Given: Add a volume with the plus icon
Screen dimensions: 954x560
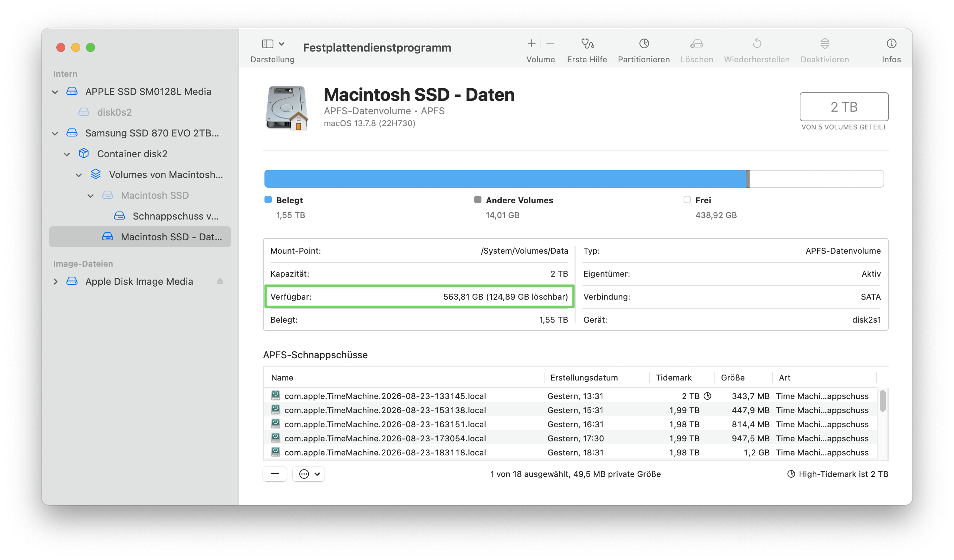Looking at the screenshot, I should (x=532, y=43).
